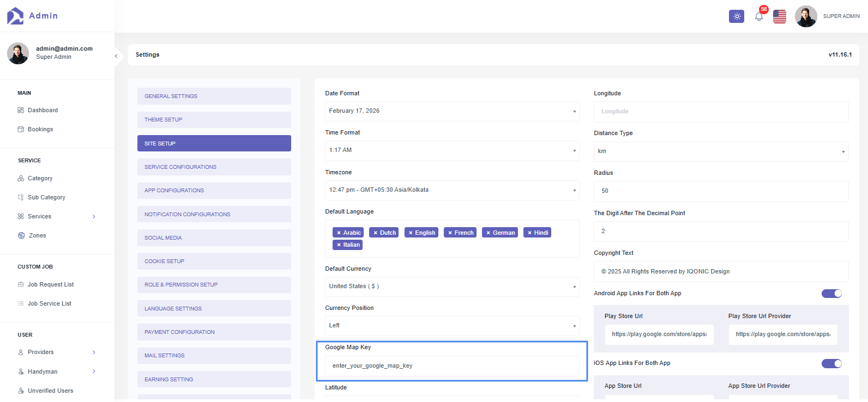Open the Payment Configuration tab

point(214,332)
